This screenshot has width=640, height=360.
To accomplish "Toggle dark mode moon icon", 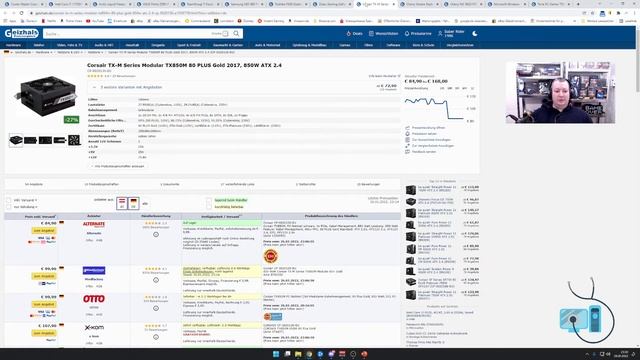I will [x=475, y=33].
